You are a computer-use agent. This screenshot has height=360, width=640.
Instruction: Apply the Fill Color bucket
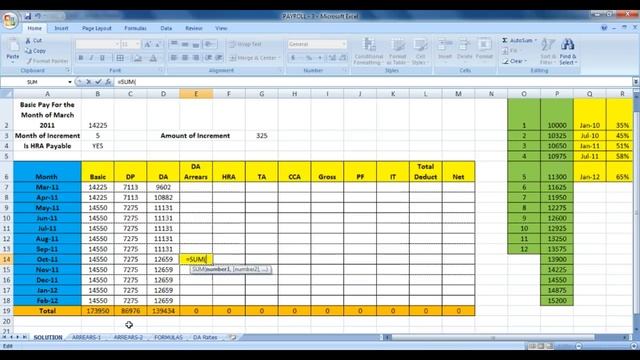(138, 58)
